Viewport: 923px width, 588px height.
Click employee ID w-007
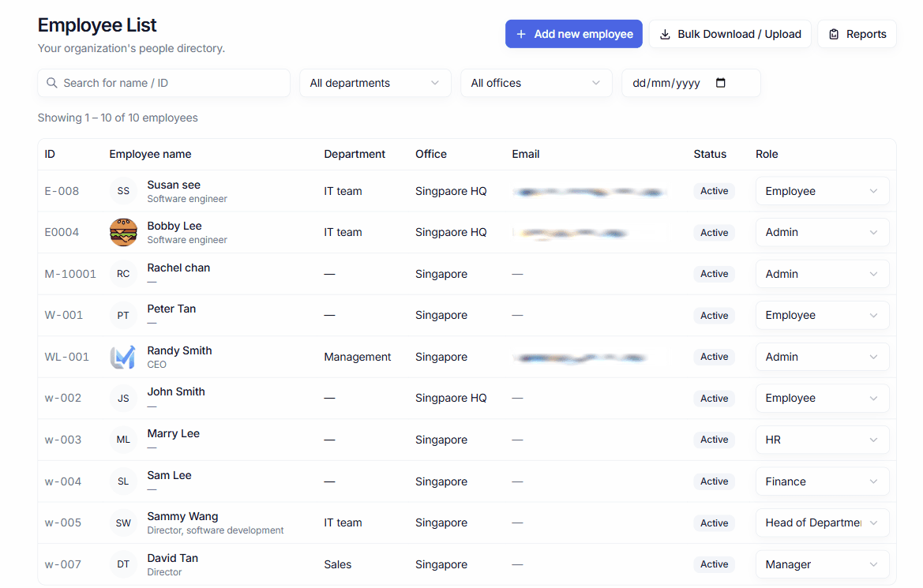coord(63,564)
